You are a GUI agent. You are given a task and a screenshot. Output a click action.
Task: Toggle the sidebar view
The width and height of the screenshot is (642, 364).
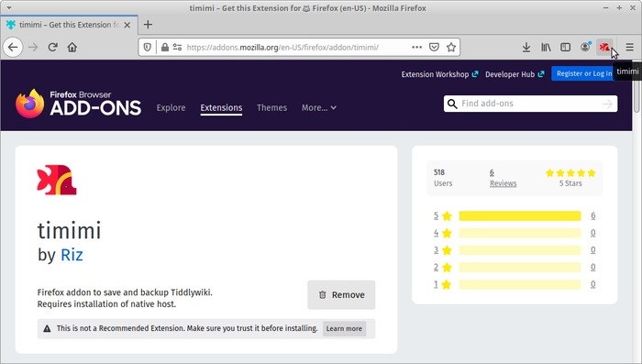pos(566,48)
